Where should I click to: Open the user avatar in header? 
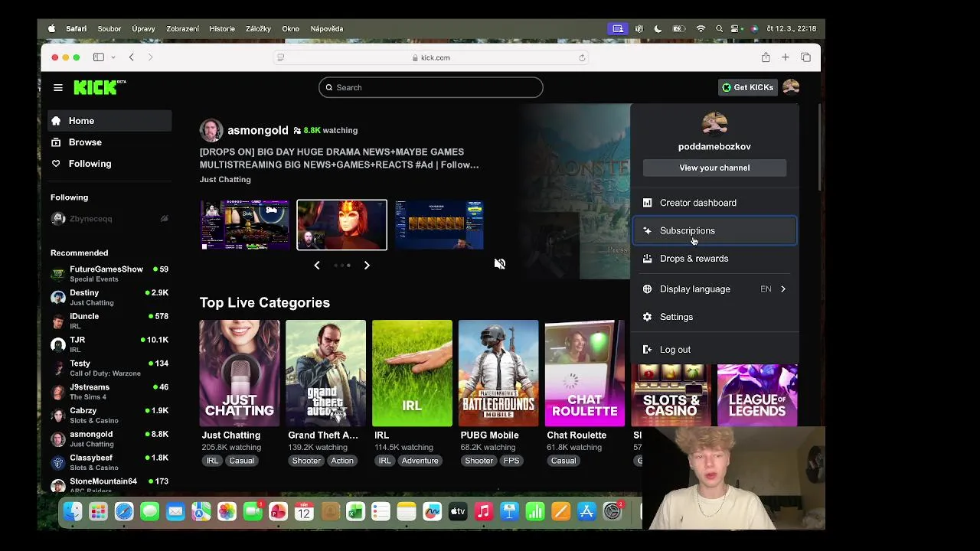tap(791, 87)
